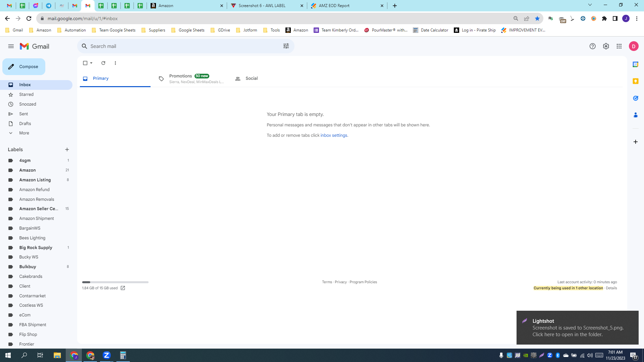
Task: Open Contacts side panel
Action: [635, 115]
